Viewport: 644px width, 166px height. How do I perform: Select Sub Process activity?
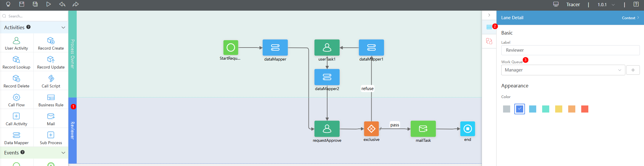pos(51,138)
